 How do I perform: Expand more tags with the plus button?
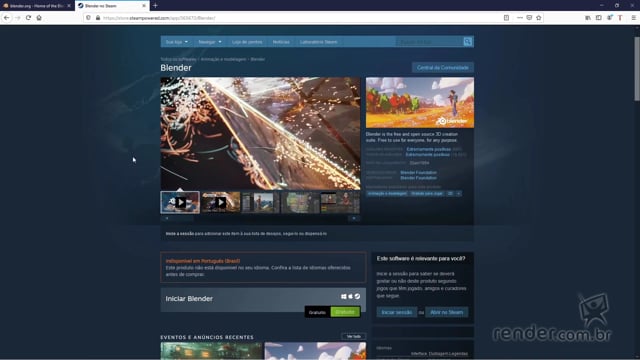point(458,193)
